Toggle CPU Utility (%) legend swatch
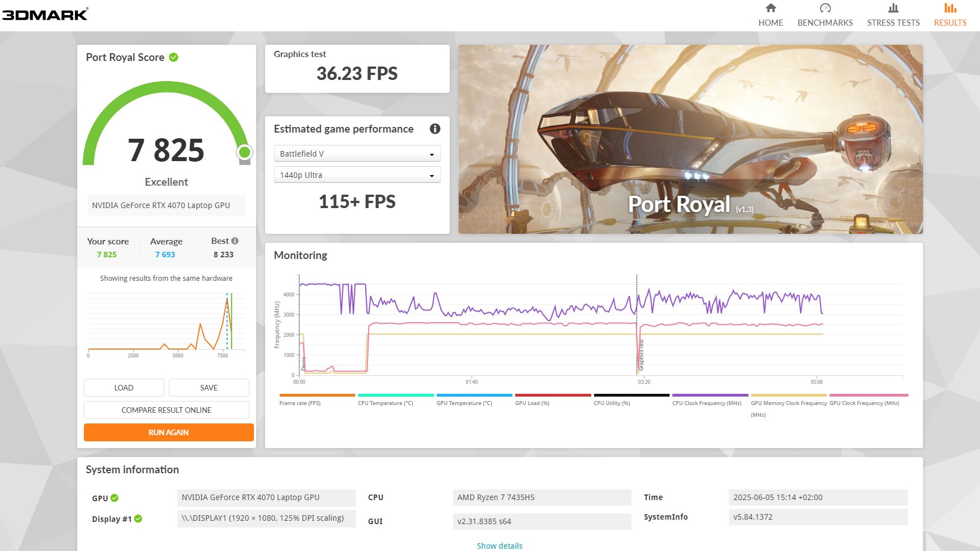 (632, 395)
